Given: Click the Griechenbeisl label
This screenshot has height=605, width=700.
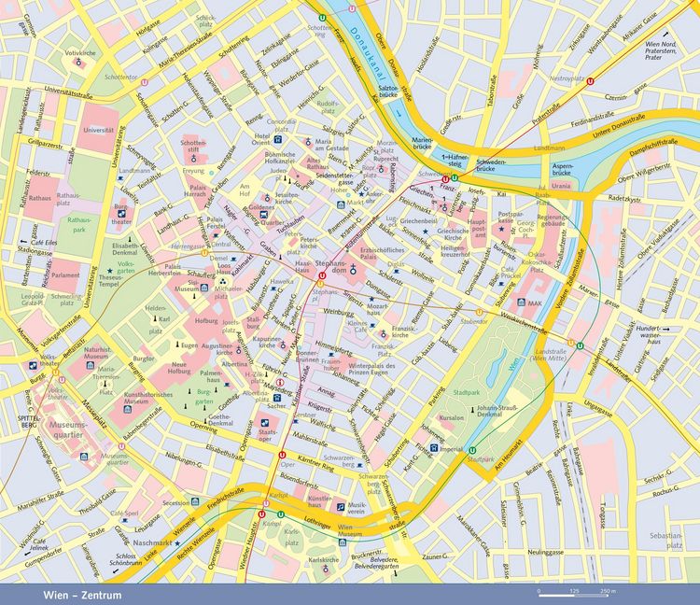Looking at the screenshot, I should (x=418, y=221).
